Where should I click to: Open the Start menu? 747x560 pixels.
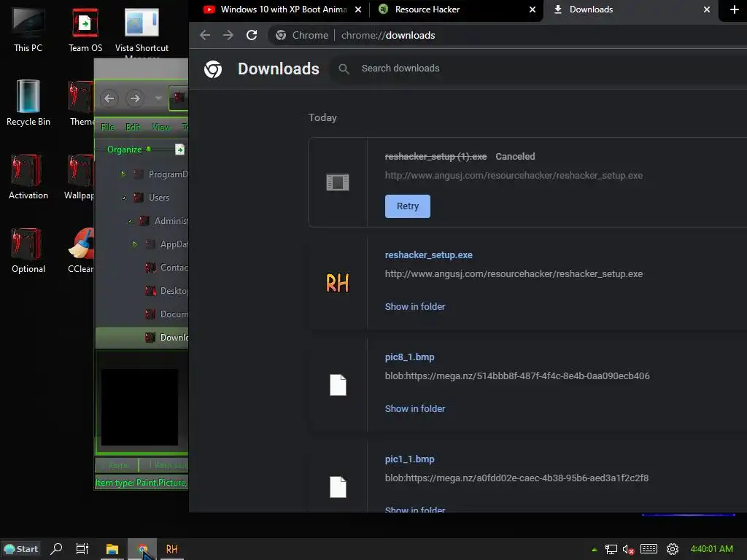(x=21, y=549)
